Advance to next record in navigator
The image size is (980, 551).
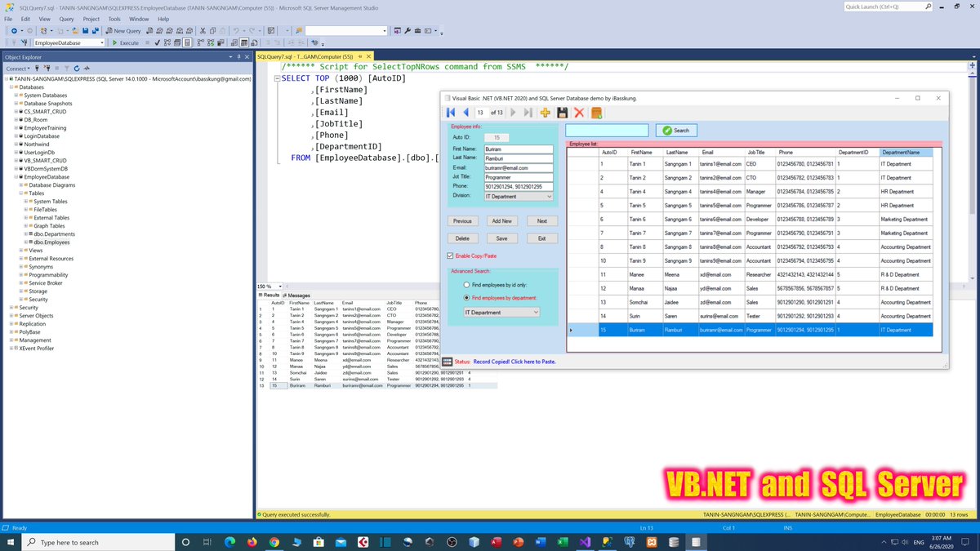pos(514,113)
